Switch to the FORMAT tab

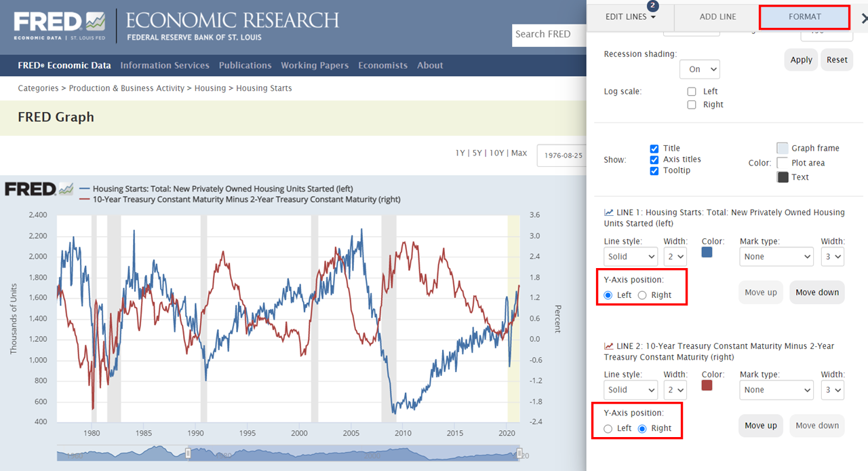[x=804, y=17]
